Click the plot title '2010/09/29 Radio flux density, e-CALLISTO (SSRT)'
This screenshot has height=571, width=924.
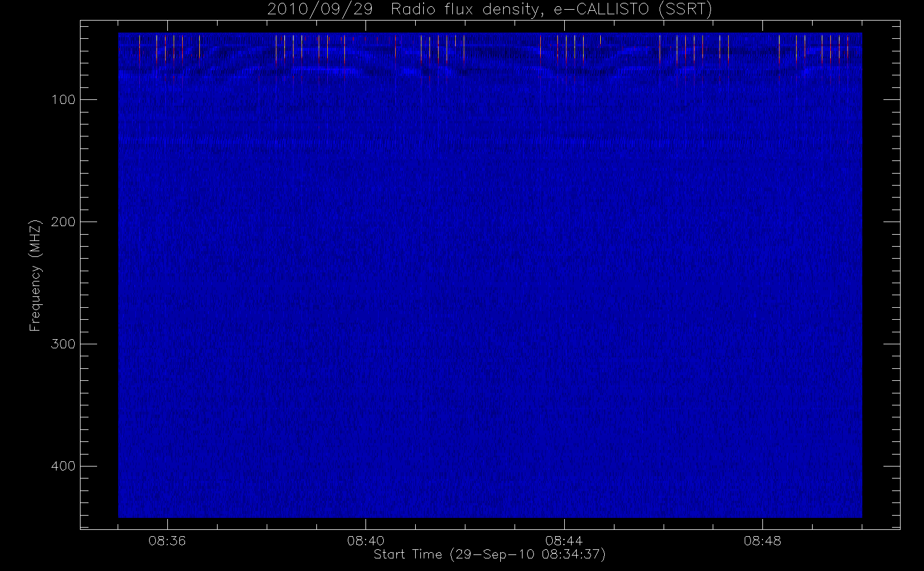point(490,10)
